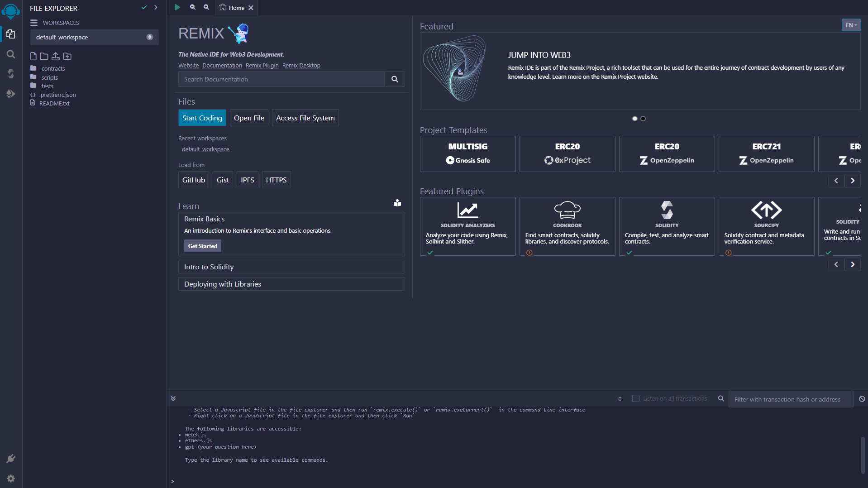868x488 pixels.
Task: Focus the Search Documentation field
Action: pyautogui.click(x=281, y=79)
